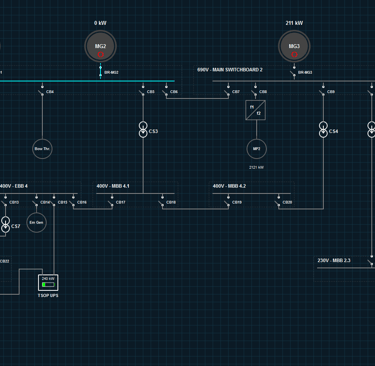Click the 211 kW reading above MG3
This screenshot has width=375, height=366.
click(294, 23)
